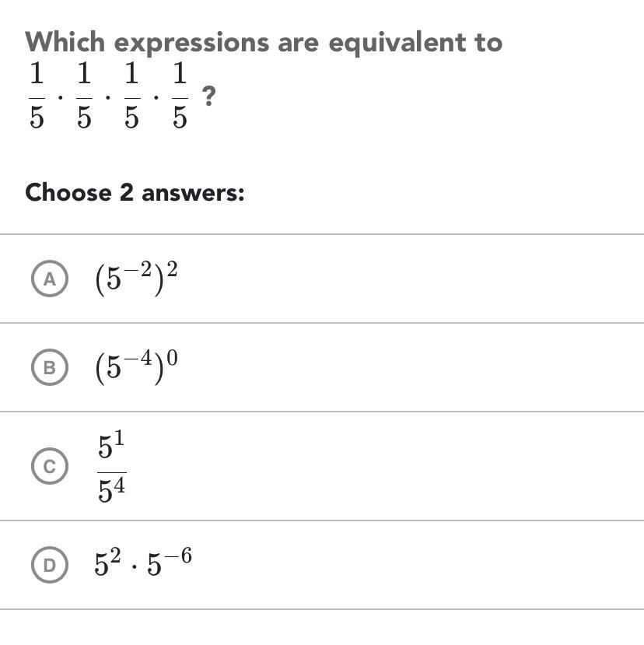Viewport: 644px width, 645px height.
Task: Click the 5^-6 term in option D
Action: pos(170,562)
